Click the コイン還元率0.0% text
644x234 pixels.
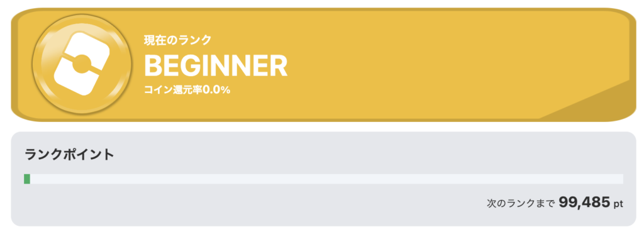point(187,91)
